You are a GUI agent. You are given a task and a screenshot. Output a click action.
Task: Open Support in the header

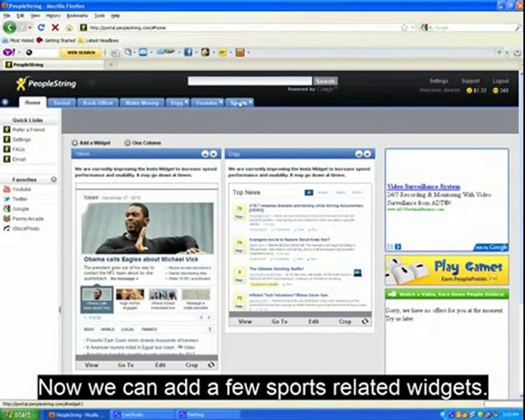470,80
